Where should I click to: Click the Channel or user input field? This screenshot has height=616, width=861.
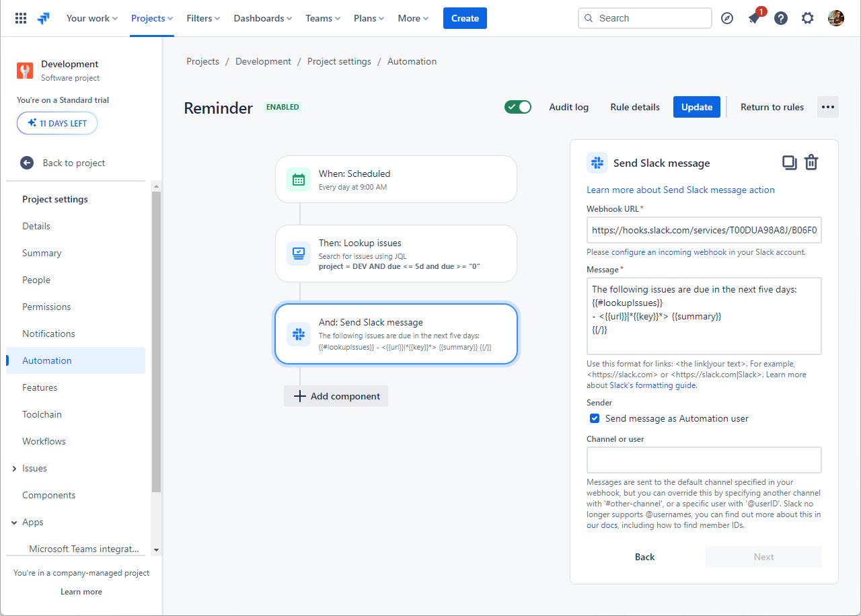pos(704,459)
